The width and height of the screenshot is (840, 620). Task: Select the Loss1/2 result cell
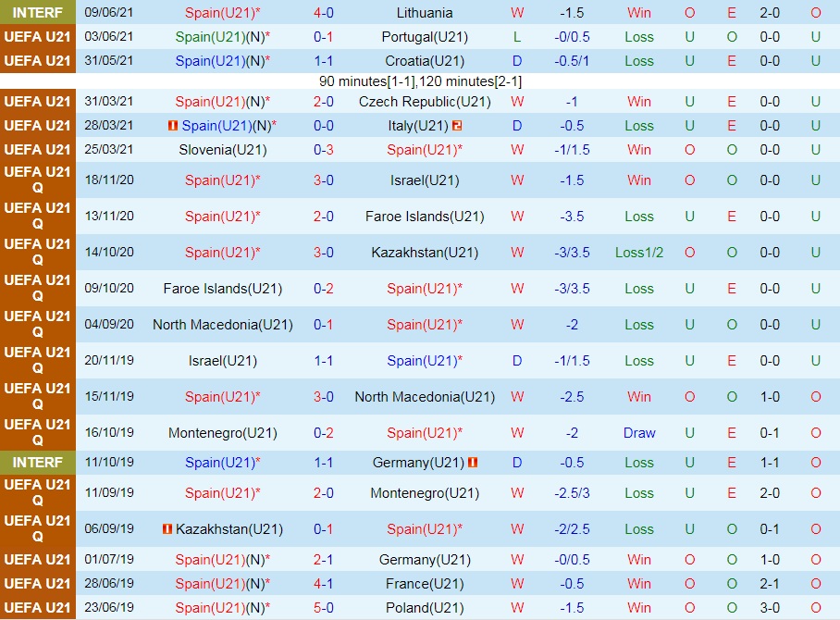(x=639, y=253)
